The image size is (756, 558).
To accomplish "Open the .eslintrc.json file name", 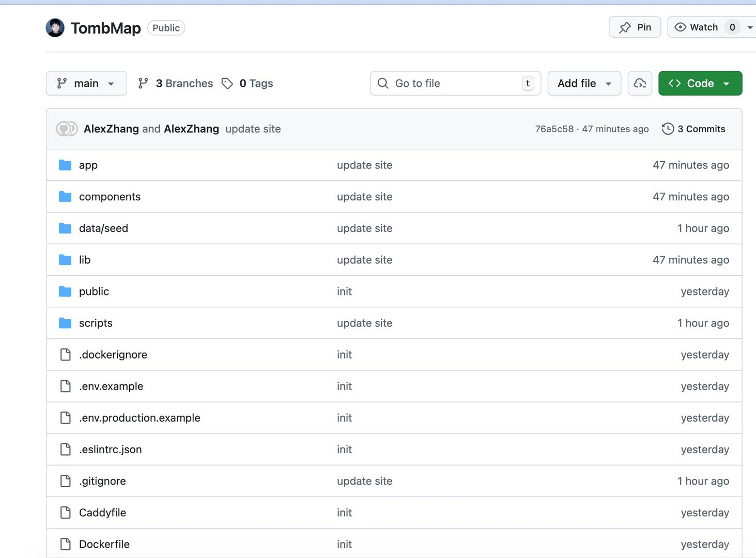I will click(111, 450).
